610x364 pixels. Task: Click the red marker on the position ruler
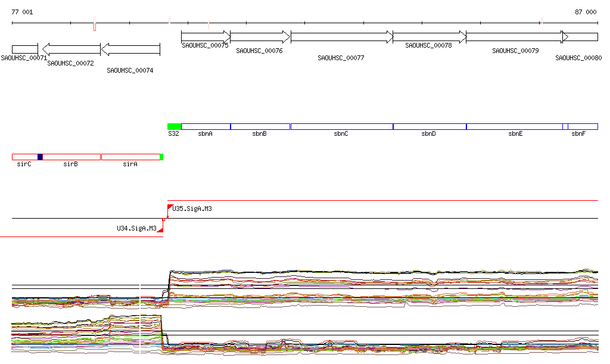[x=95, y=27]
